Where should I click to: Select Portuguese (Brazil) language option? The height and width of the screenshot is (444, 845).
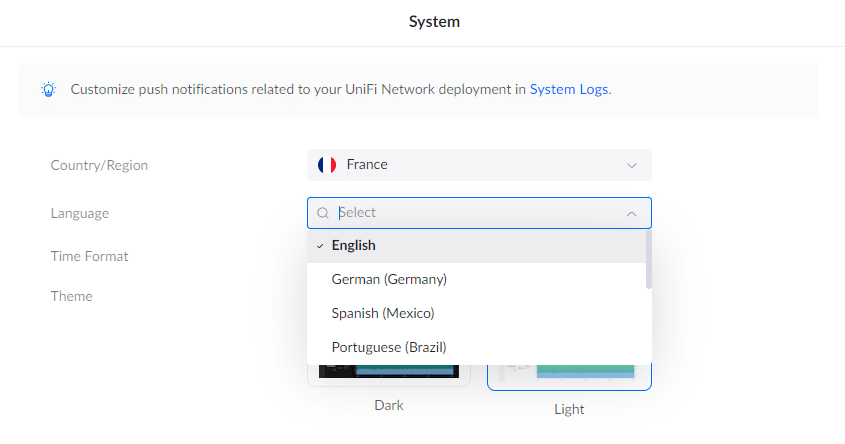click(x=389, y=348)
